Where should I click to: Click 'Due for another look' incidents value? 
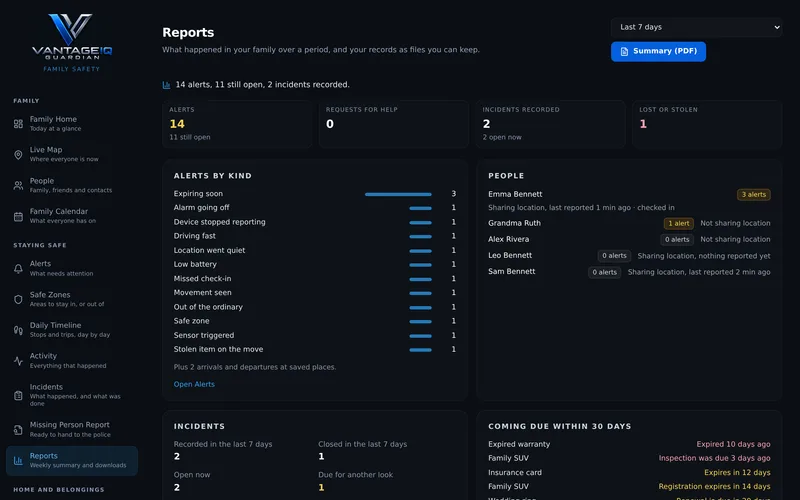point(321,487)
